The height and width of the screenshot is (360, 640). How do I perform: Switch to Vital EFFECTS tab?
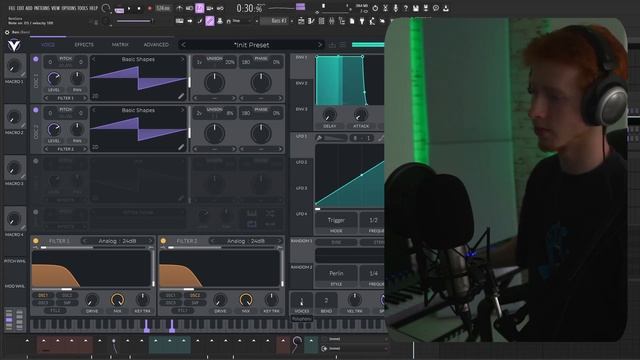pos(84,45)
